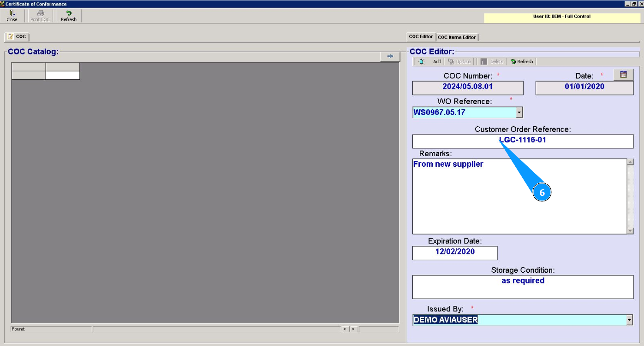Click the catalog scroll left button
The width and height of the screenshot is (644, 346).
[x=345, y=329]
